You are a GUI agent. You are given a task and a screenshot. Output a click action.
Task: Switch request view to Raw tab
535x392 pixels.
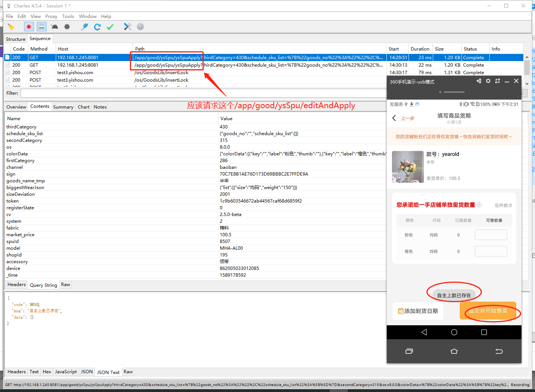[x=66, y=285]
